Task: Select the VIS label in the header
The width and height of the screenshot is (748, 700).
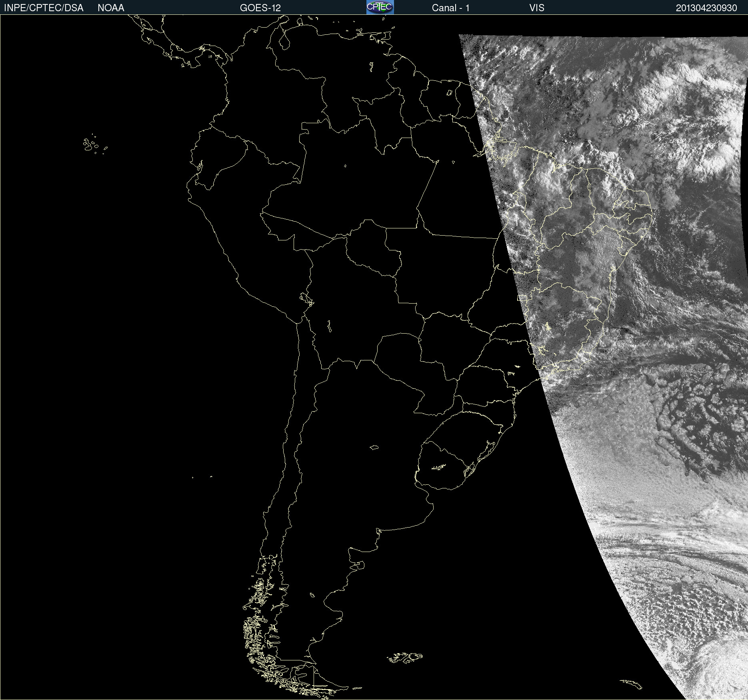Action: tap(536, 8)
